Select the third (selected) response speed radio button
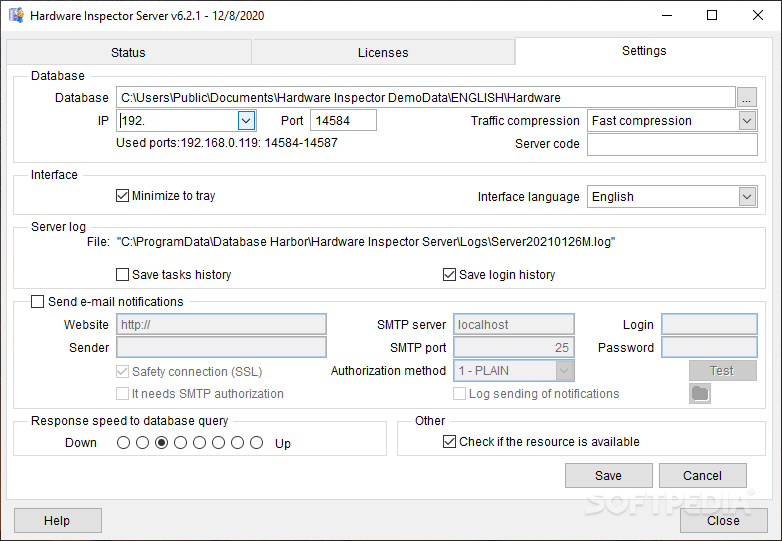 click(x=162, y=443)
